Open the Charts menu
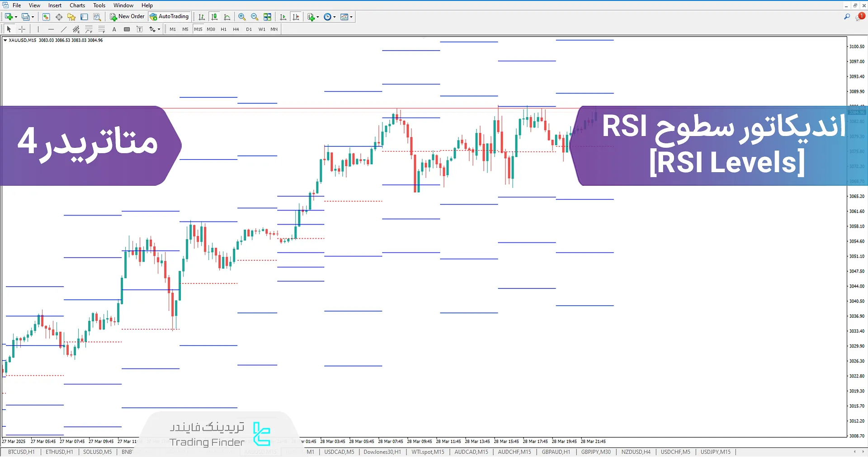 click(x=77, y=5)
